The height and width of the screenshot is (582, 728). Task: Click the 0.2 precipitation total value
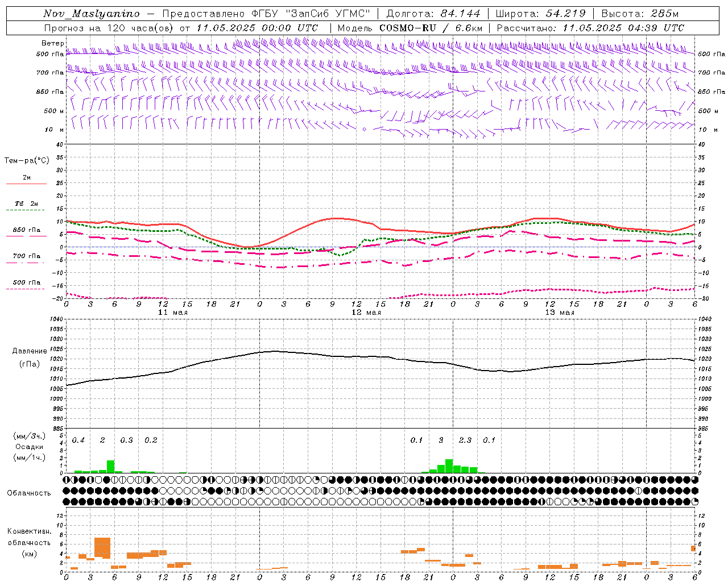click(151, 440)
